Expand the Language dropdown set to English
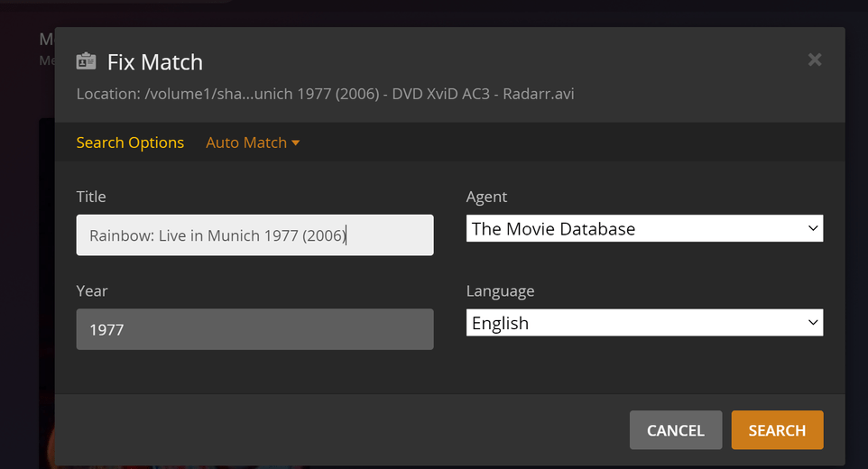 (x=632, y=323)
